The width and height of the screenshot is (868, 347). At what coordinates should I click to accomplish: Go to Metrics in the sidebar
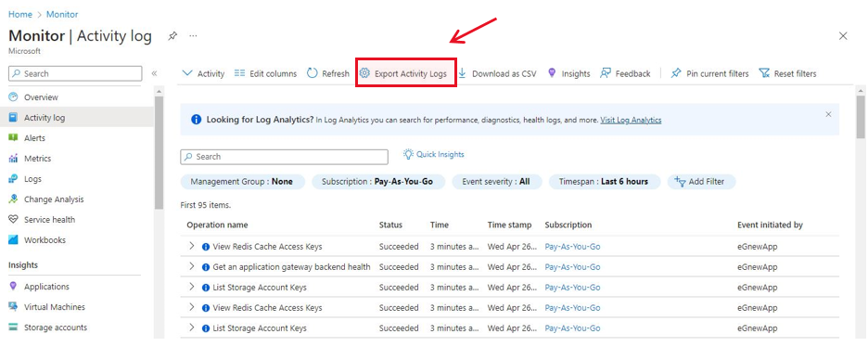38,159
